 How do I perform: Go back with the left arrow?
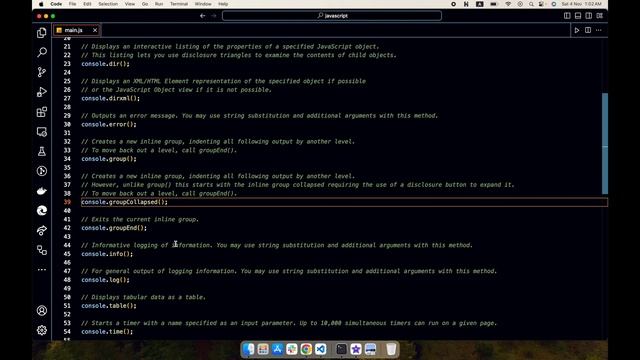click(x=203, y=16)
